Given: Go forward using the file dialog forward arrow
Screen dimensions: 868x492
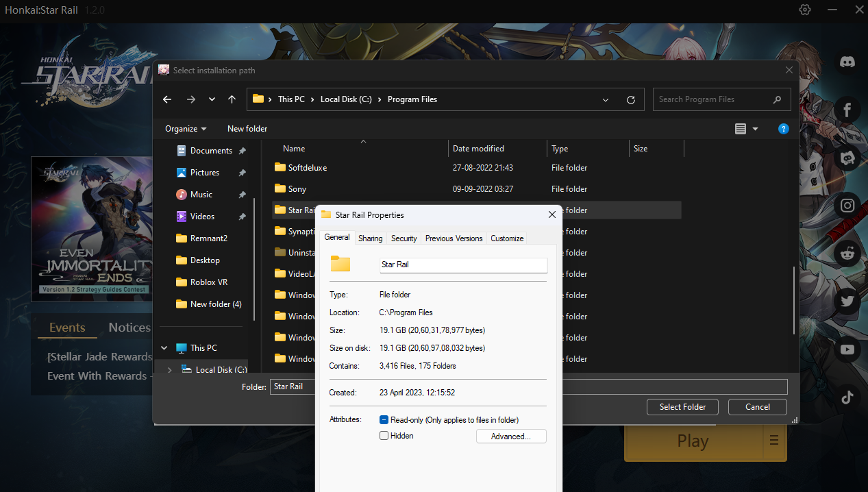Looking at the screenshot, I should (191, 99).
